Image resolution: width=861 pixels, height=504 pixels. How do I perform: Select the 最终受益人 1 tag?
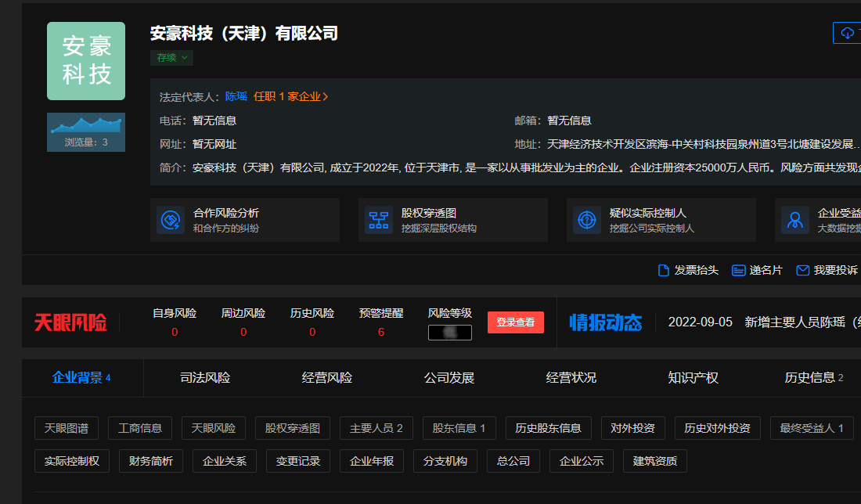click(x=812, y=428)
